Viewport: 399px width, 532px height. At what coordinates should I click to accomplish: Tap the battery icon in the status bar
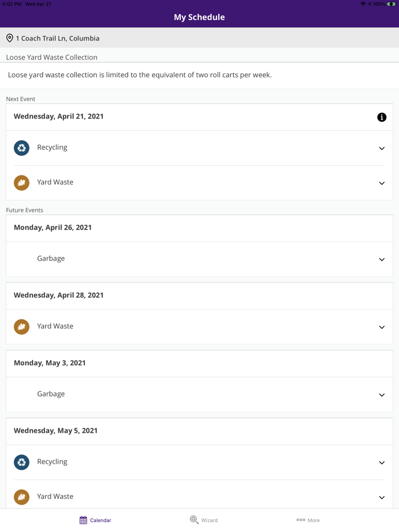(391, 4)
